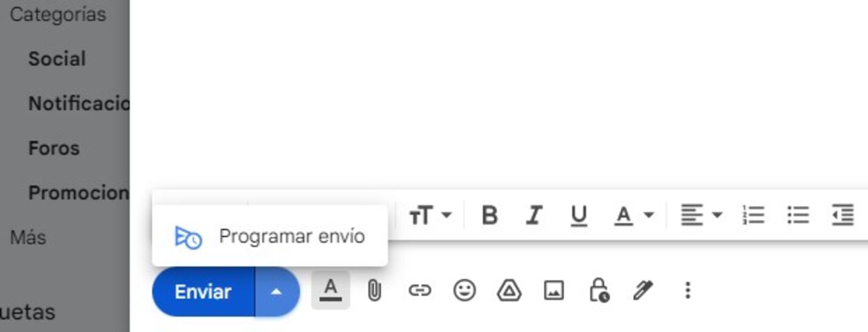Insert a link using the chain icon
Image resolution: width=868 pixels, height=332 pixels.
(x=420, y=291)
